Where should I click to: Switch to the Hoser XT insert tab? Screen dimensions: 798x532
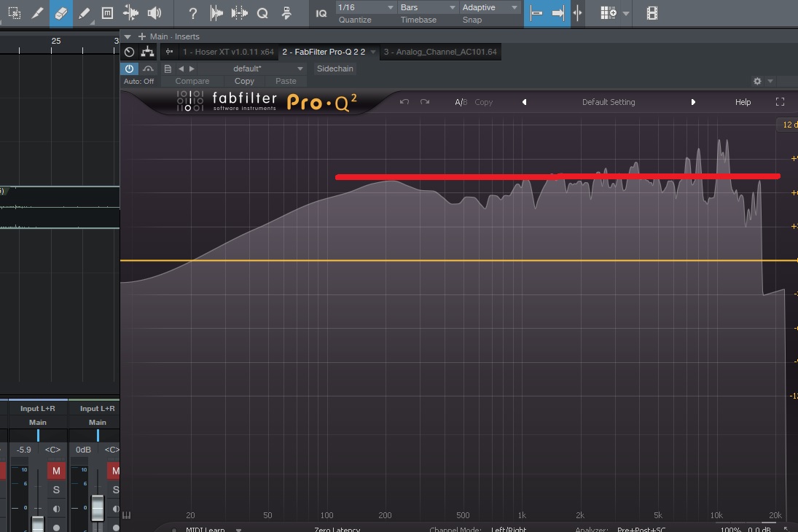(228, 52)
